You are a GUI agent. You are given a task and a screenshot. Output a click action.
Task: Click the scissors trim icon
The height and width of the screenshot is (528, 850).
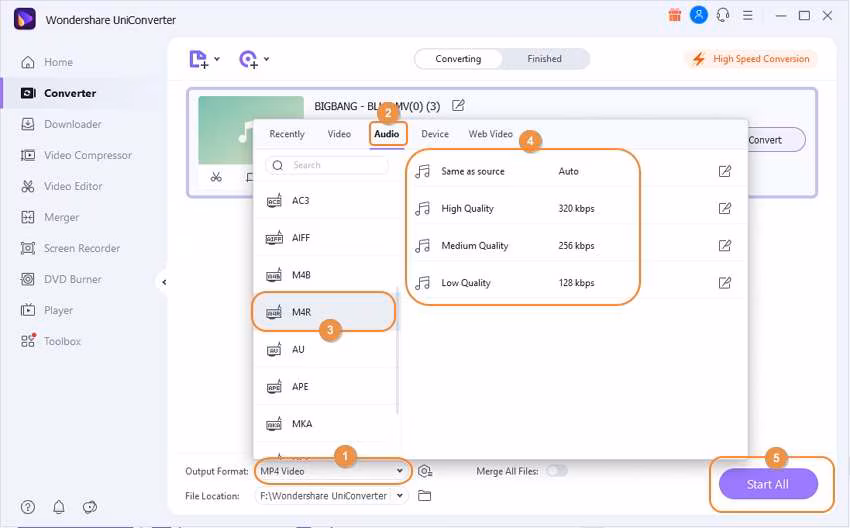(x=216, y=177)
